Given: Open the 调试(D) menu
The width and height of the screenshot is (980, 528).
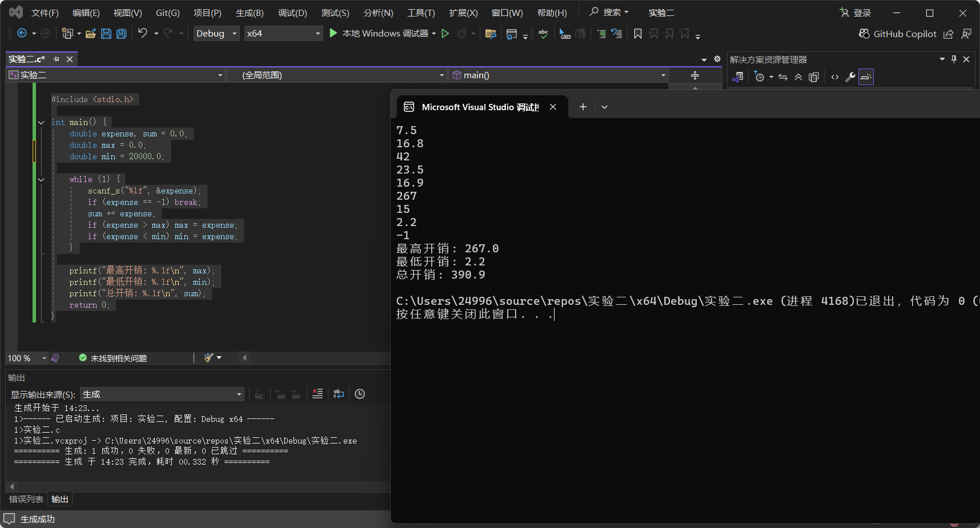Looking at the screenshot, I should point(292,13).
